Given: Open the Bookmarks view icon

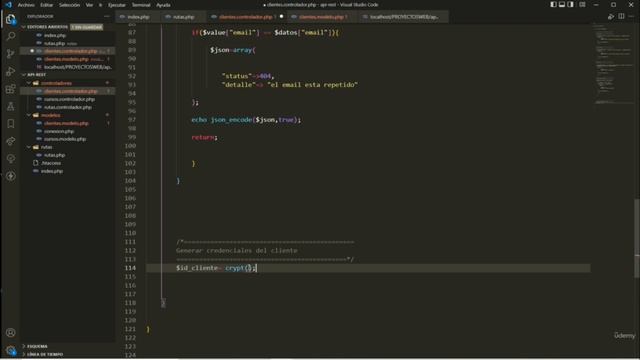Looking at the screenshot, I should (x=11, y=124).
